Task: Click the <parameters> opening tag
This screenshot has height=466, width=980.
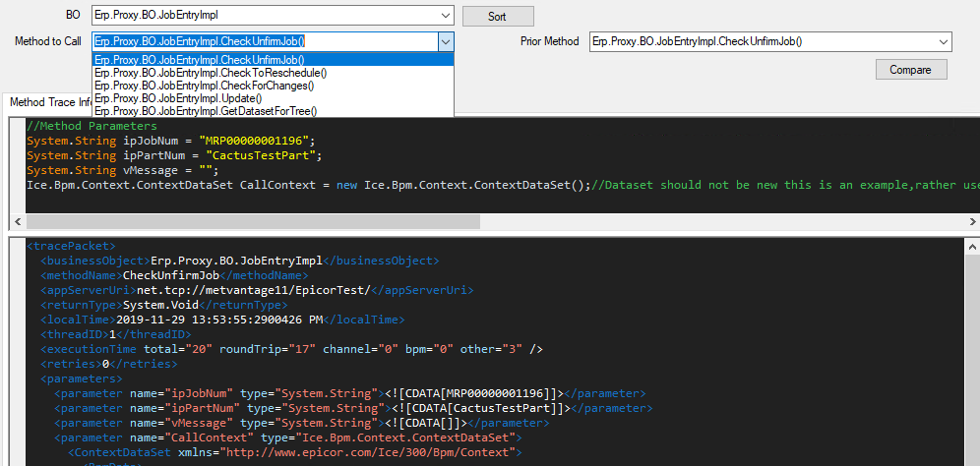Action: pos(82,379)
